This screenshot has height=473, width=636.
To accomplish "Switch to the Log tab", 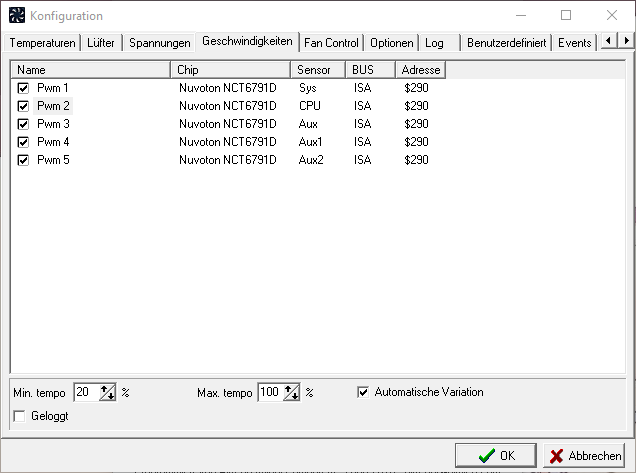I will pyautogui.click(x=440, y=43).
